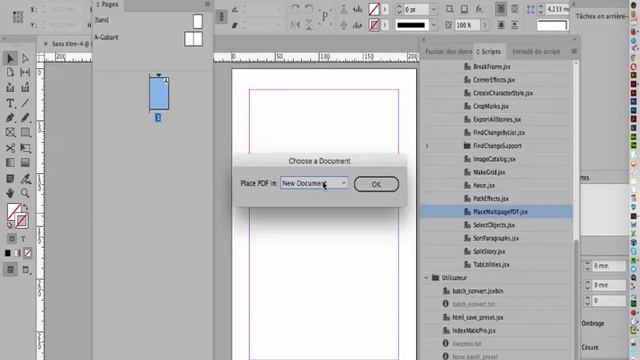Click the Fill color box in toolbox
Image resolution: width=640 pixels, height=360 pixels.
[14, 211]
